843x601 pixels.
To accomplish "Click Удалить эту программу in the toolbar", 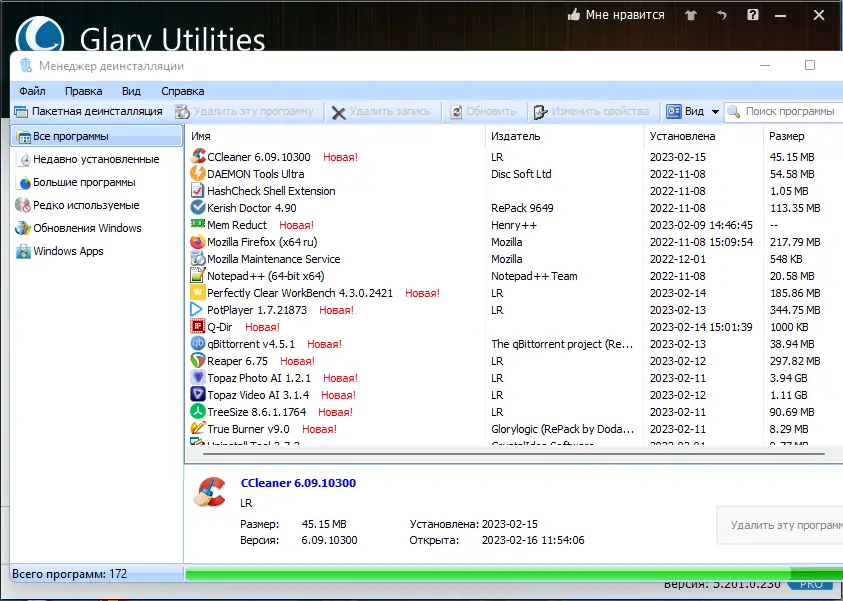I will click(x=244, y=111).
